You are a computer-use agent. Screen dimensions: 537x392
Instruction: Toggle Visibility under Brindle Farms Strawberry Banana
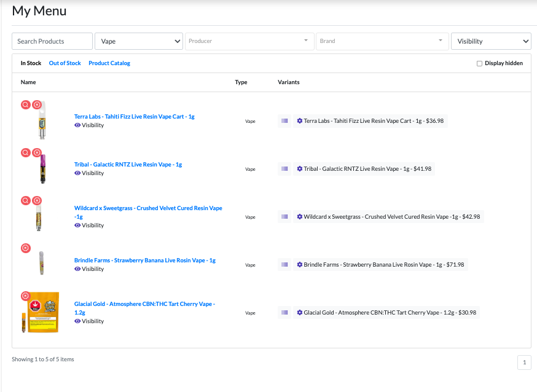click(x=89, y=269)
